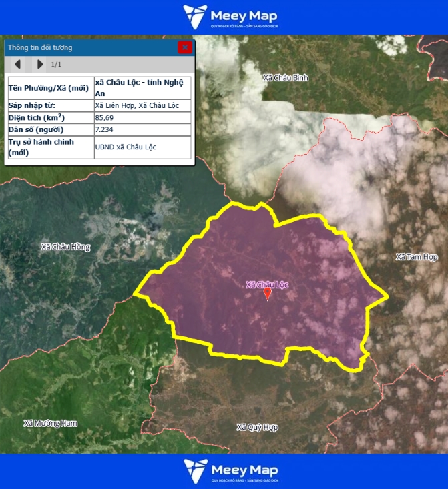Viewport: 448px width, 489px height.
Task: Click the area value 85,69
Action: coord(105,118)
